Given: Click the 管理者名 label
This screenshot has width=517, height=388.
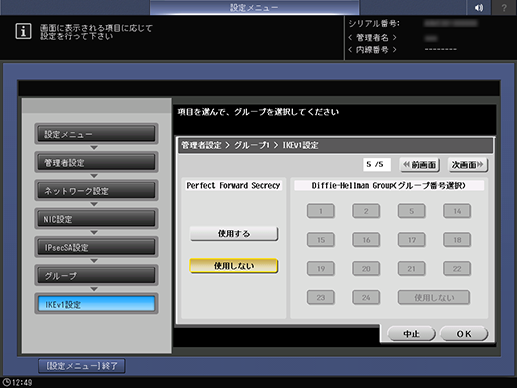Looking at the screenshot, I should pos(372,37).
